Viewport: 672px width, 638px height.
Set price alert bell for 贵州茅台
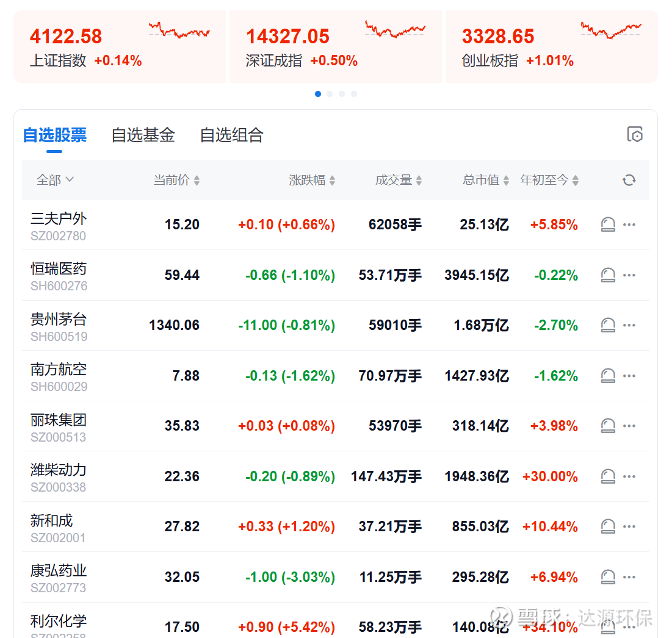coord(608,325)
